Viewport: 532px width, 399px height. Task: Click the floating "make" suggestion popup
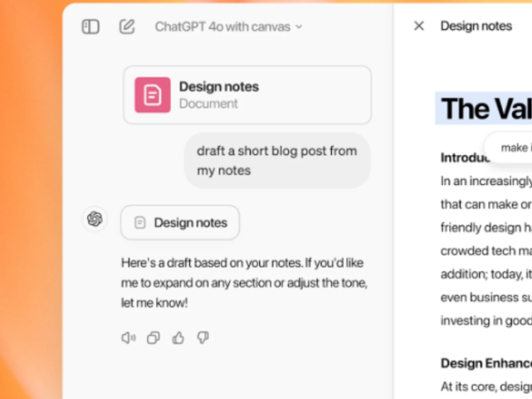[513, 148]
